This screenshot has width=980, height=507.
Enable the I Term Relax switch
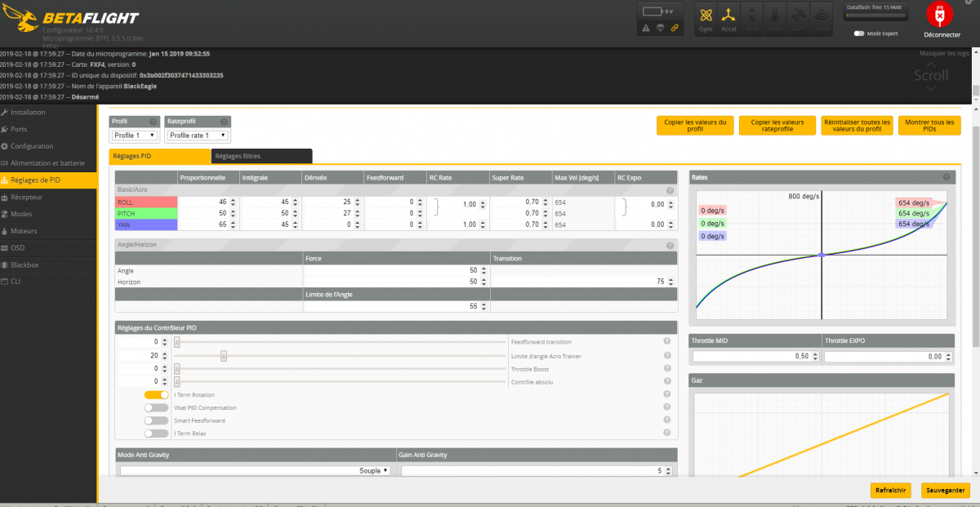click(157, 434)
